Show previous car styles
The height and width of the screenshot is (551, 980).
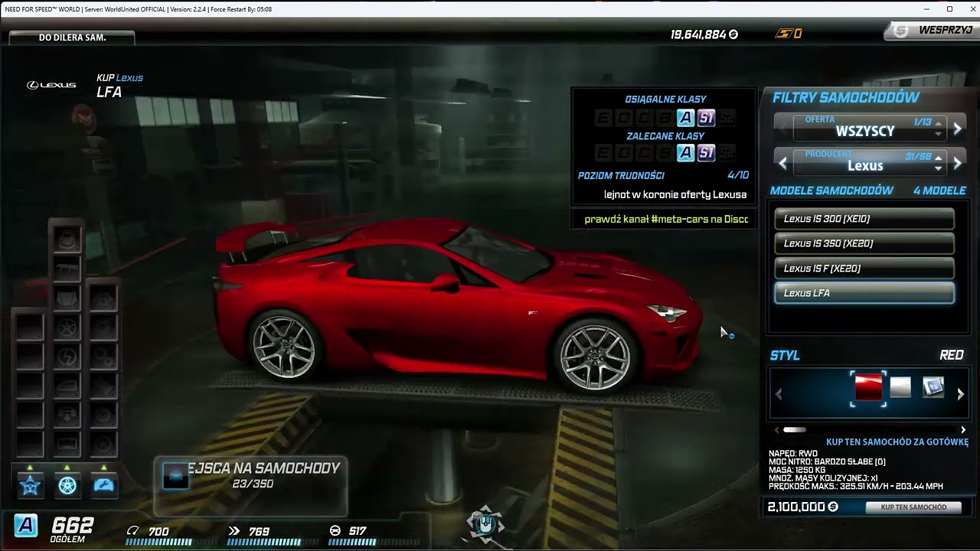point(779,394)
